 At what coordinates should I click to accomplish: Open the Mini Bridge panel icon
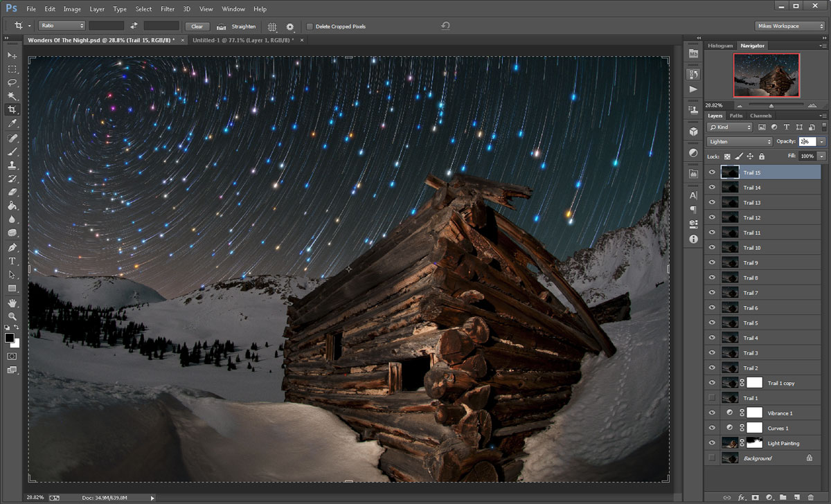coord(693,53)
